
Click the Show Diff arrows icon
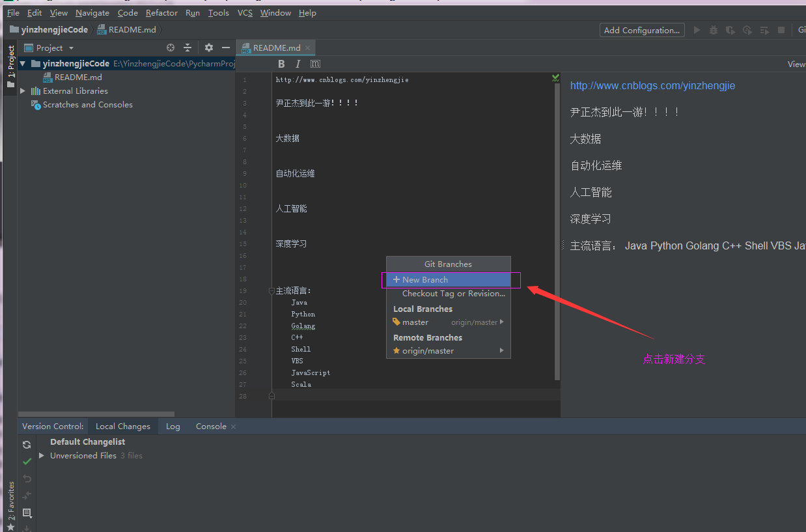(x=27, y=496)
